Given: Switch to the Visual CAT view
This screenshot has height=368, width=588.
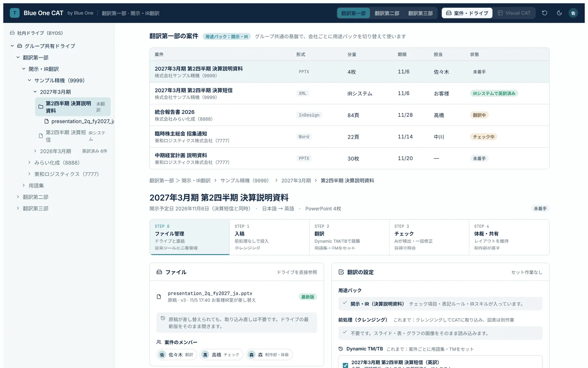Looking at the screenshot, I should [x=514, y=13].
